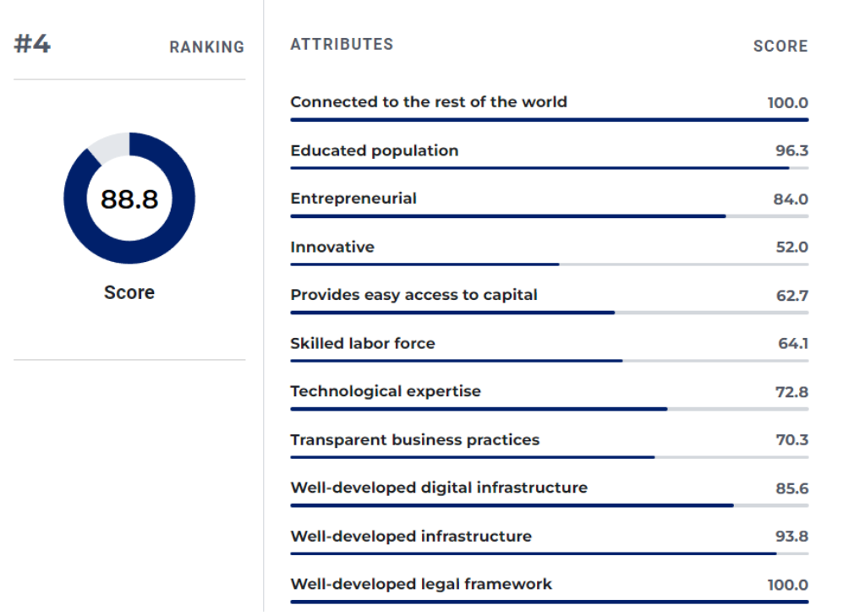Screen dimensions: 843x616
Task: Select the RANKING header label
Action: (x=206, y=47)
